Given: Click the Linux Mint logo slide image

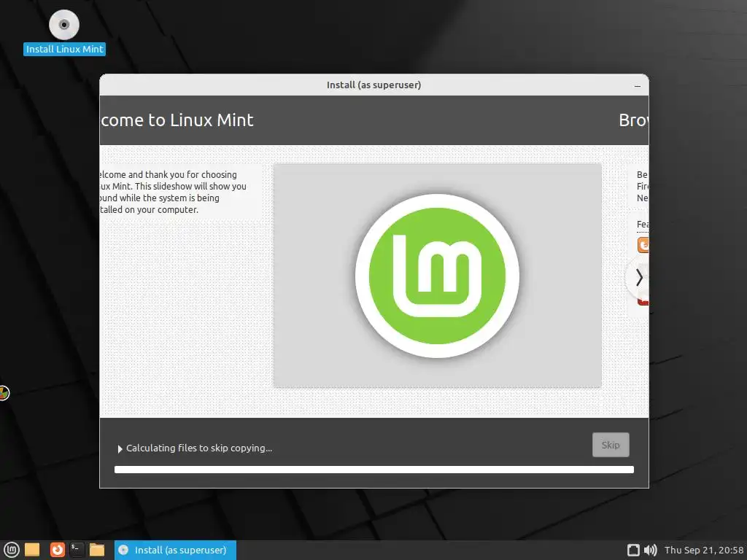Looking at the screenshot, I should tap(438, 276).
